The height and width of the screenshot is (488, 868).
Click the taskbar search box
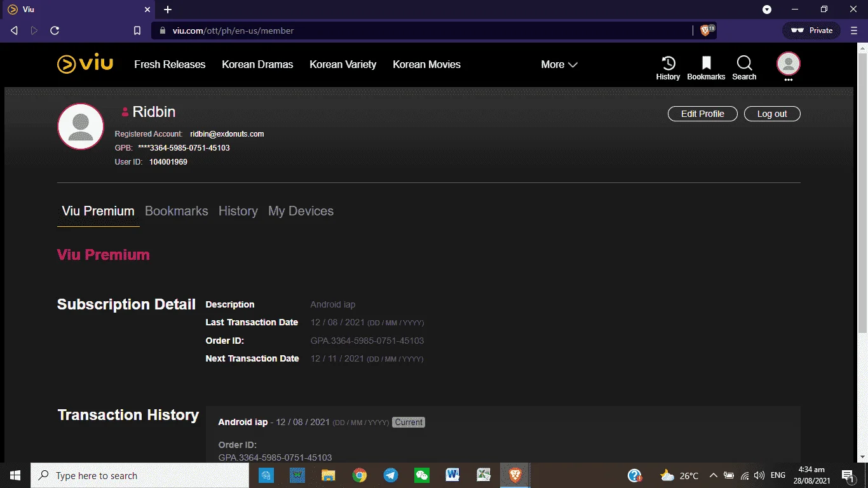(x=140, y=475)
